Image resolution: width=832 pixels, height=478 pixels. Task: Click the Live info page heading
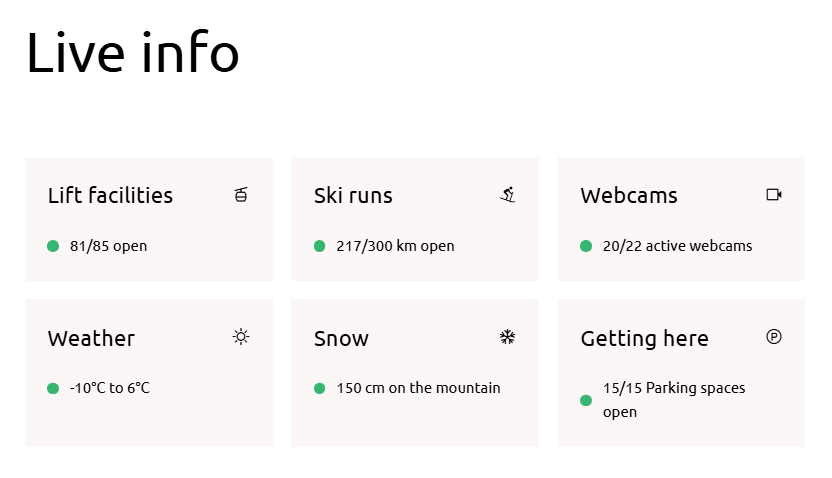tap(132, 52)
